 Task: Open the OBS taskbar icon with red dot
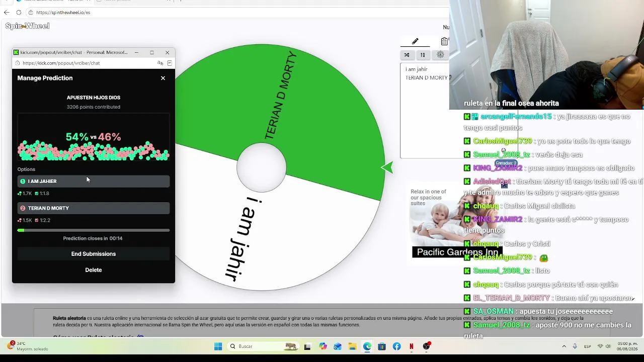427,346
